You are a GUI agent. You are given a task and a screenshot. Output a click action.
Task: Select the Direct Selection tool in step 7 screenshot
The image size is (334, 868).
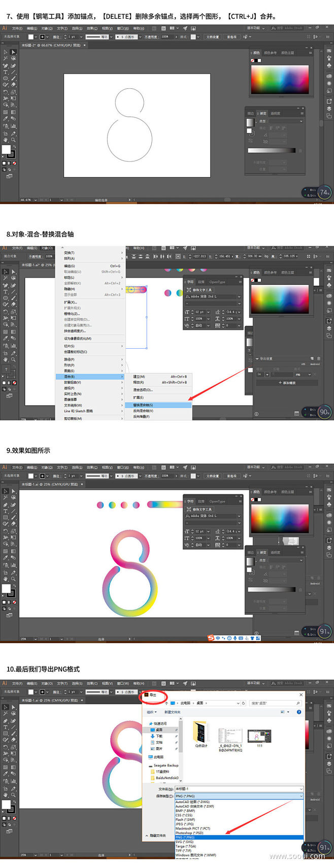[x=14, y=52]
